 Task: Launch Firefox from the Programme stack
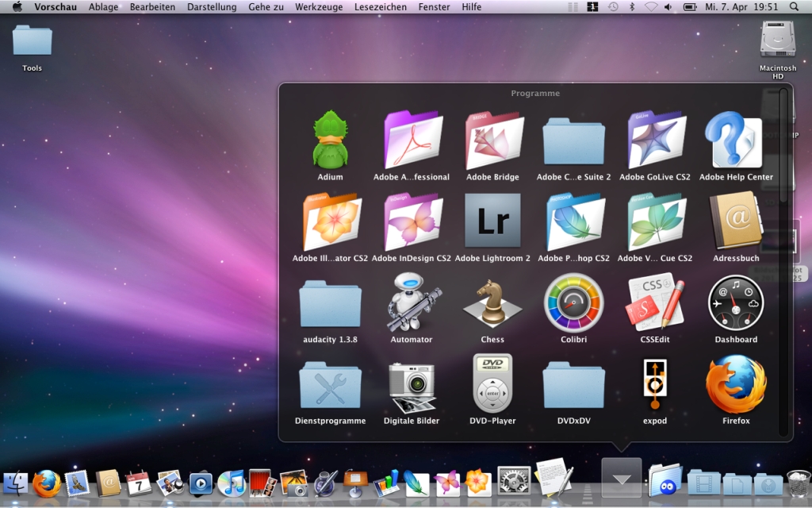point(736,384)
